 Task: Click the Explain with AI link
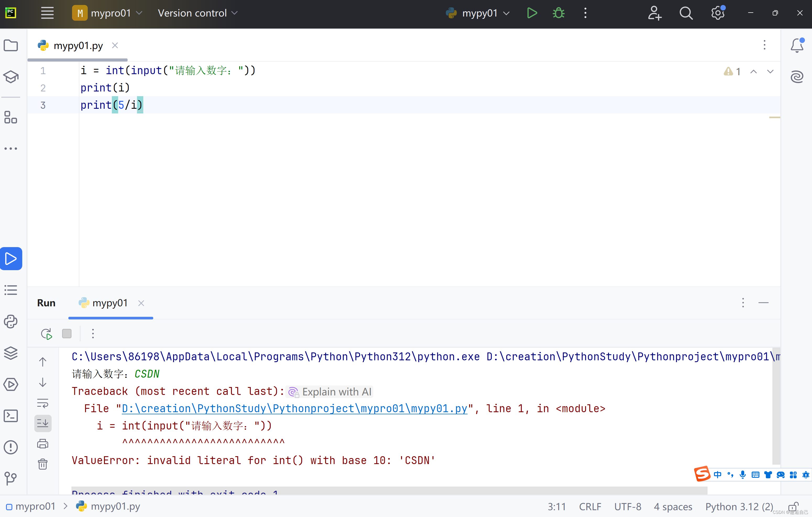336,392
